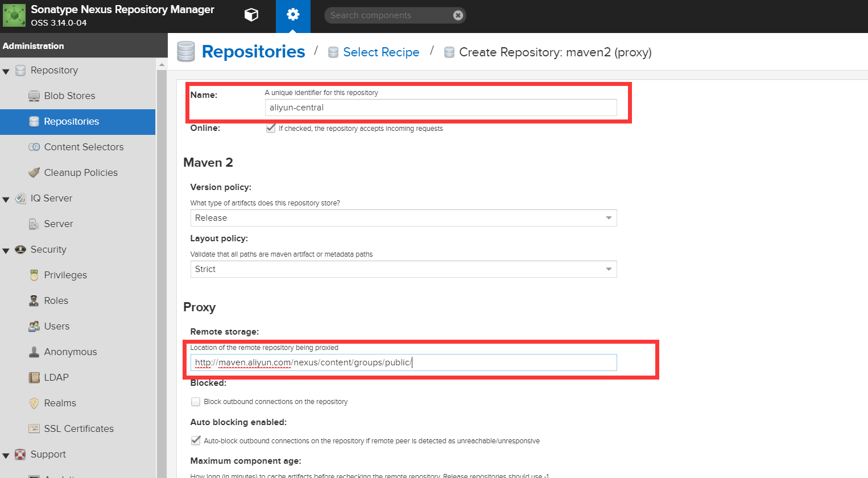Click the Privileges medal icon

[x=34, y=275]
